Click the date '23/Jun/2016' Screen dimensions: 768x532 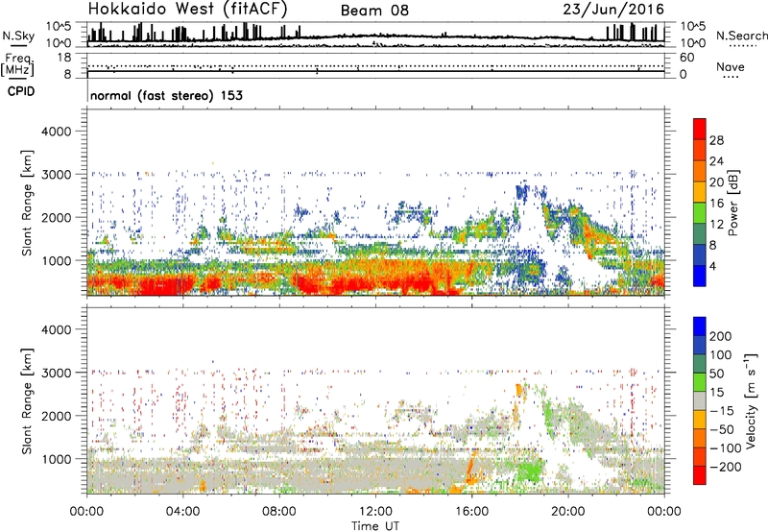[613, 10]
